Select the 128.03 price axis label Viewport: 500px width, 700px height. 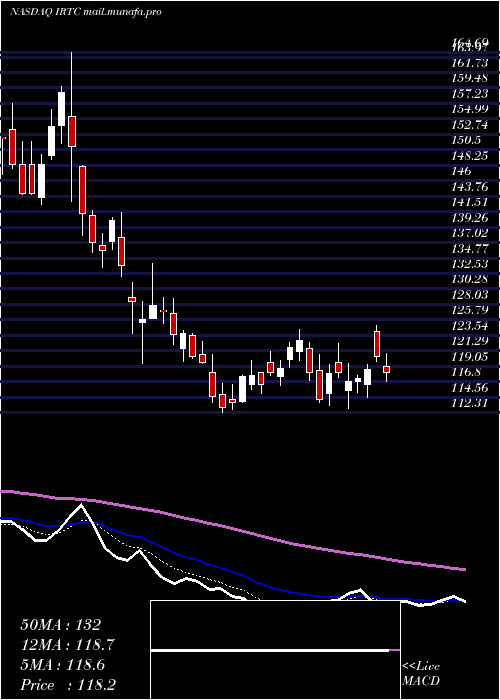(470, 295)
